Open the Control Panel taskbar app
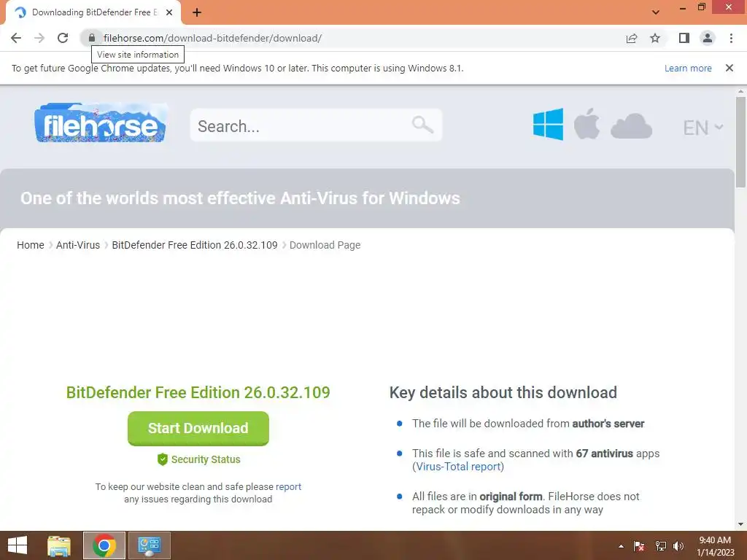 coord(150,545)
